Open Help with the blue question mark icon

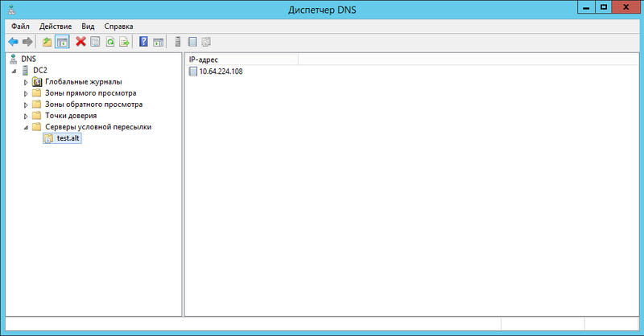point(143,42)
